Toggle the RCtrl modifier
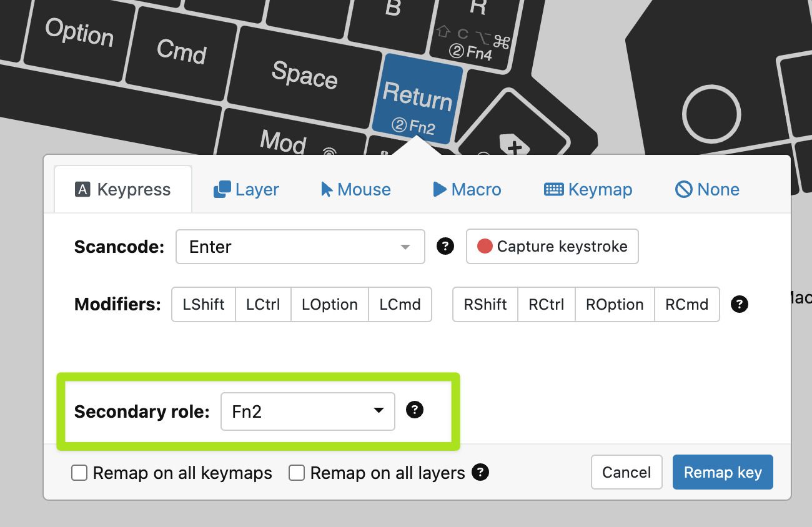 (546, 304)
